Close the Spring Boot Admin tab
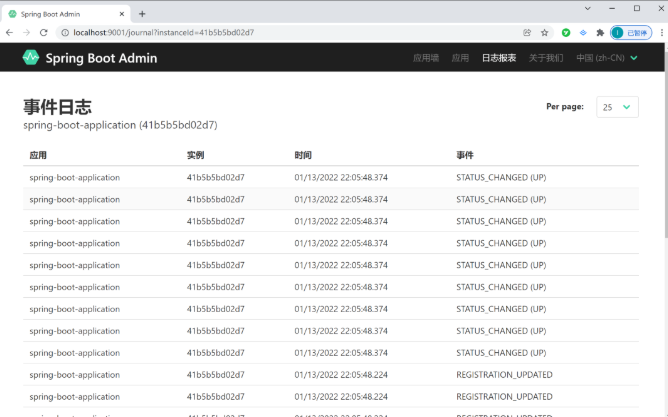This screenshot has width=668, height=417. click(x=122, y=14)
